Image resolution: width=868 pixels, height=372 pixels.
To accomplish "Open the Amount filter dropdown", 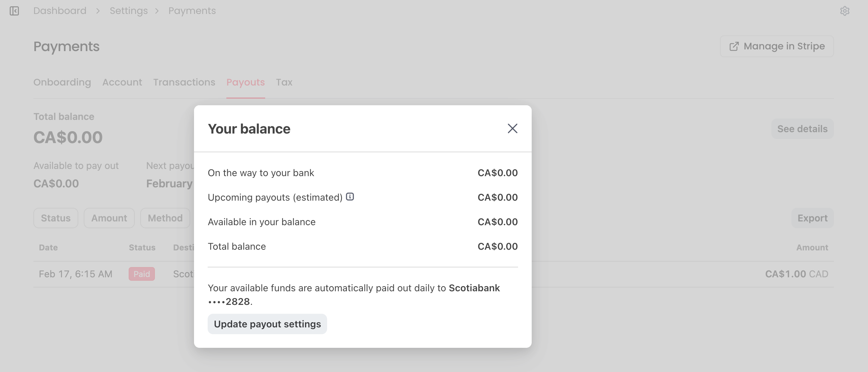I will point(109,218).
